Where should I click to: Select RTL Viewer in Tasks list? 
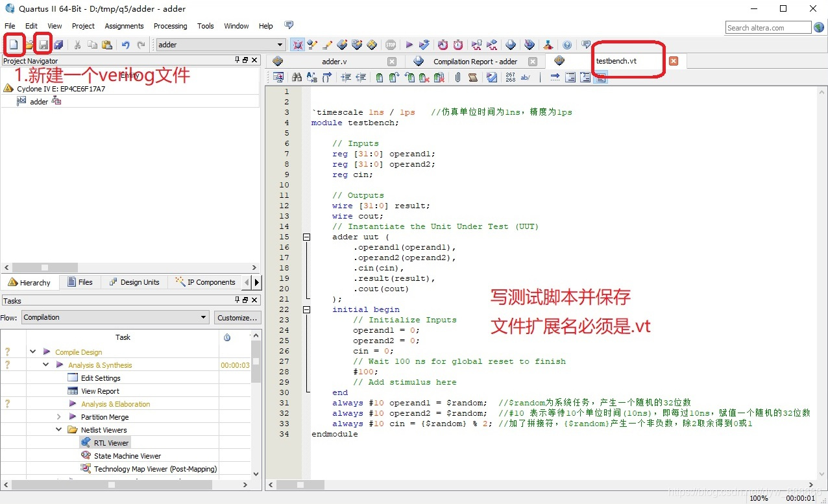(111, 443)
